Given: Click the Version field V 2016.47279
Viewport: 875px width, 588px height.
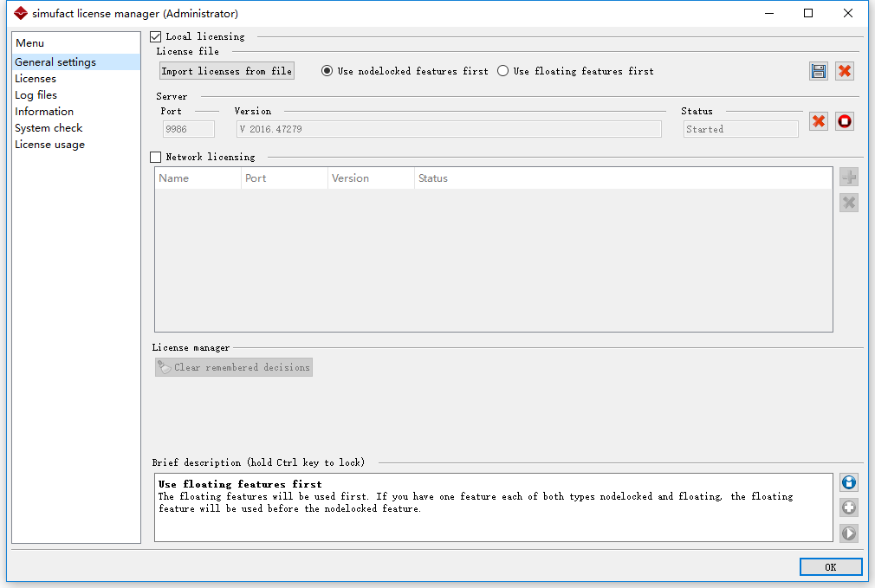Looking at the screenshot, I should (449, 129).
